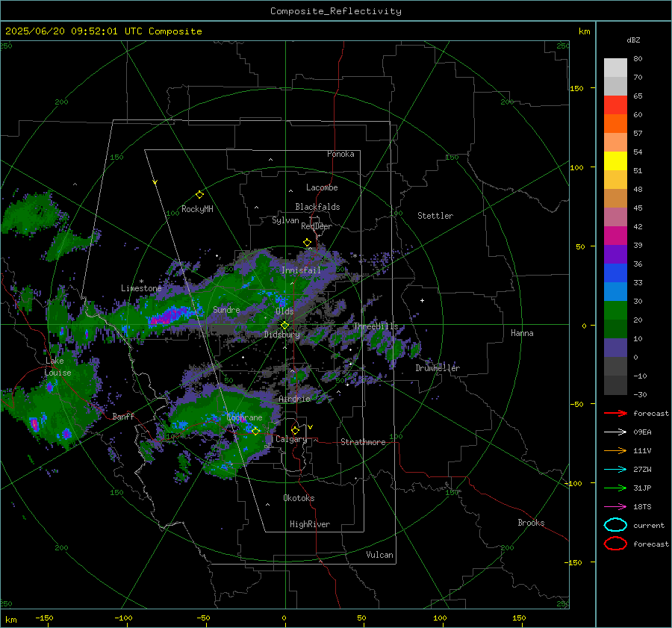Click the Calgary city label
This screenshot has height=628, width=672.
pos(291,439)
